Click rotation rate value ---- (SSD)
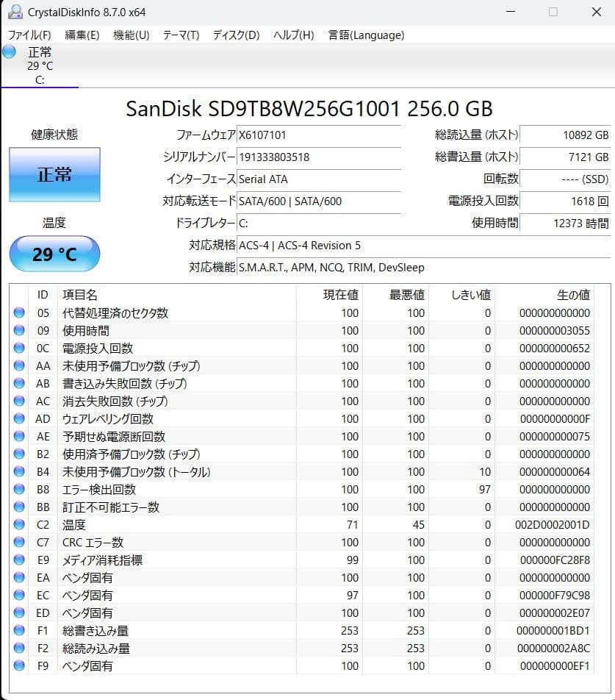Screen dimensions: 615x700 coord(565,179)
